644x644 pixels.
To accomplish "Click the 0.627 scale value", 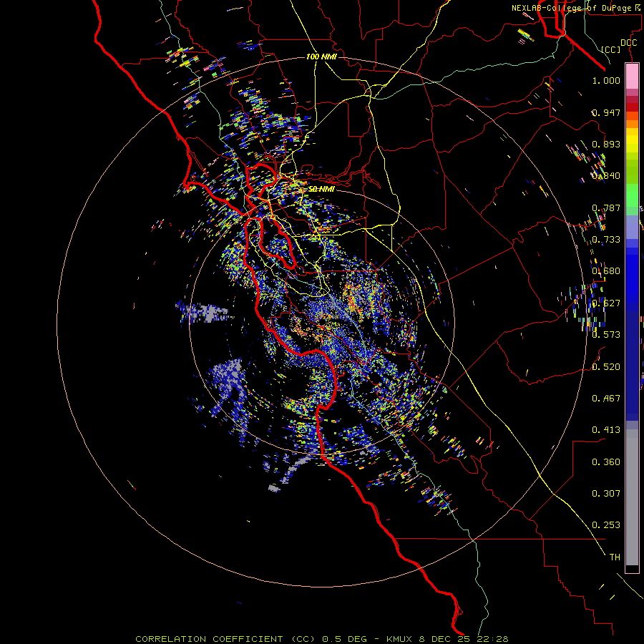I will click(x=606, y=303).
